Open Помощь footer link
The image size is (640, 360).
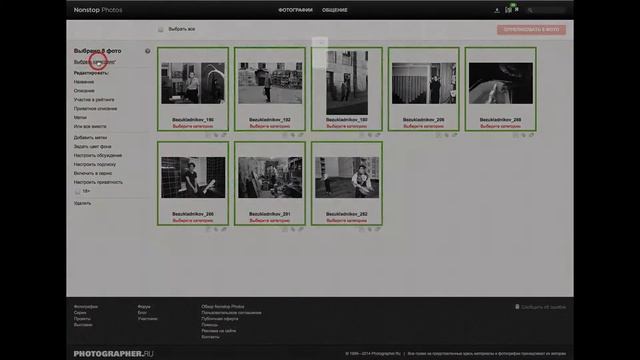(210, 325)
